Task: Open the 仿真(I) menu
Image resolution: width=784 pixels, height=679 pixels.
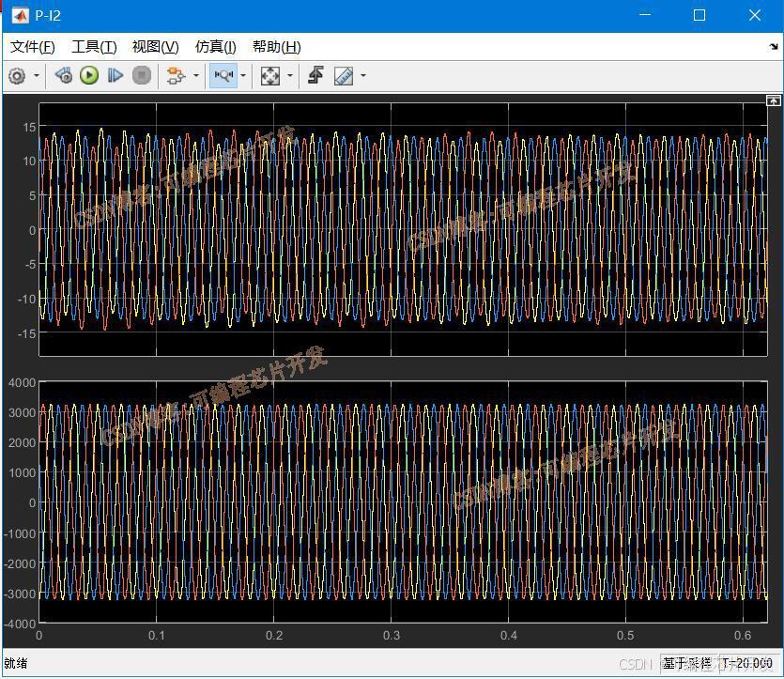Action: (x=215, y=47)
